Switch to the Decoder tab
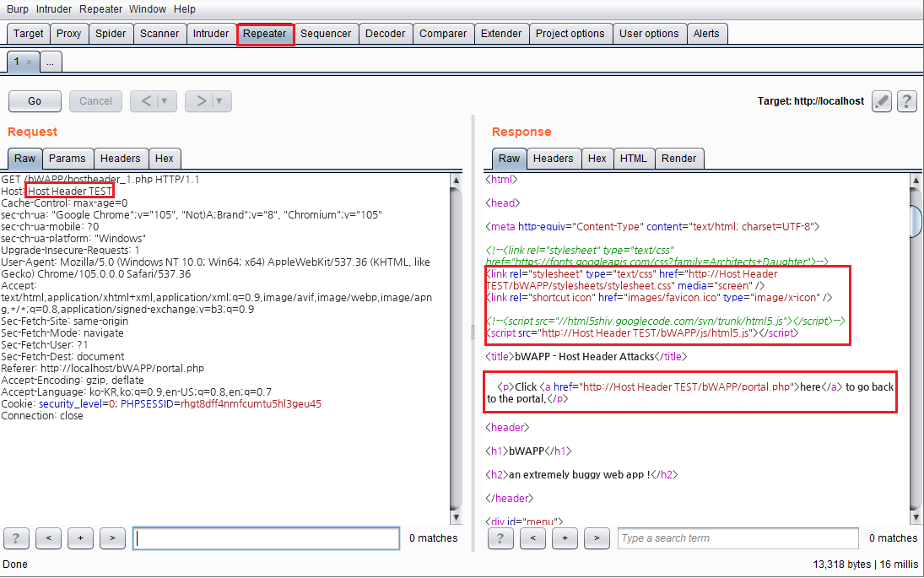Image resolution: width=924 pixels, height=578 pixels. pos(386,34)
